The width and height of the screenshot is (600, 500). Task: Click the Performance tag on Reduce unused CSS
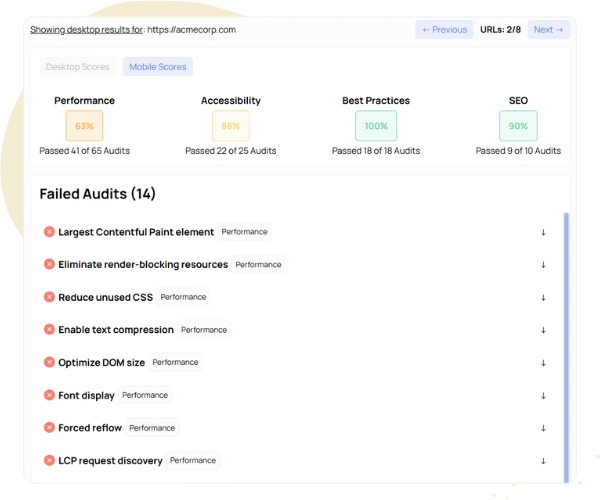pyautogui.click(x=183, y=297)
